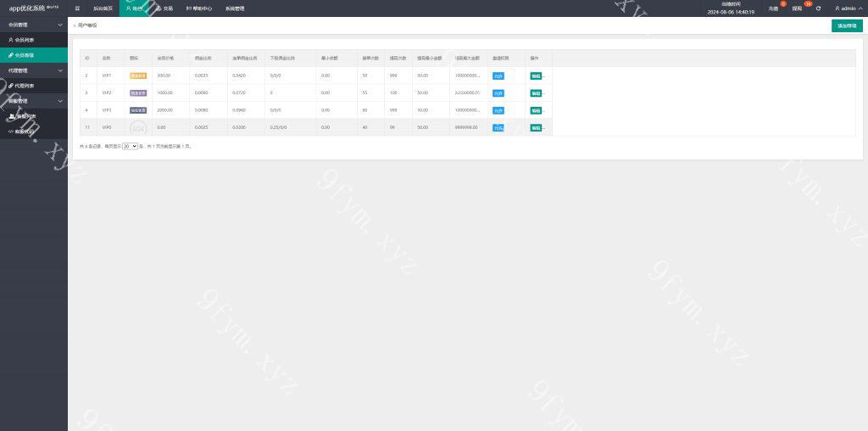Toggle the sidebar collapse icon in top bar
Viewport: 868px width, 431px height.
tap(77, 8)
